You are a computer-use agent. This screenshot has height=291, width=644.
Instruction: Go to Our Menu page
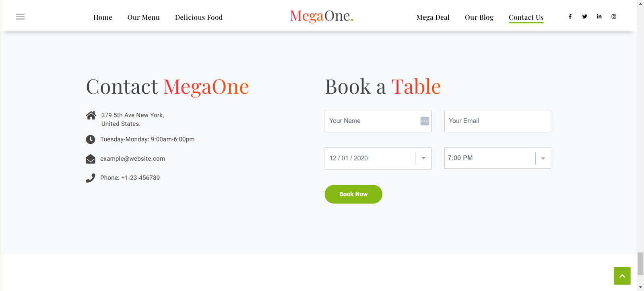coord(143,17)
